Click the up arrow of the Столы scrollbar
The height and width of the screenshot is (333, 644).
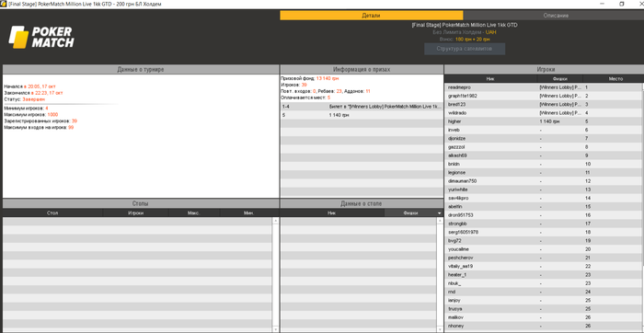click(x=275, y=221)
